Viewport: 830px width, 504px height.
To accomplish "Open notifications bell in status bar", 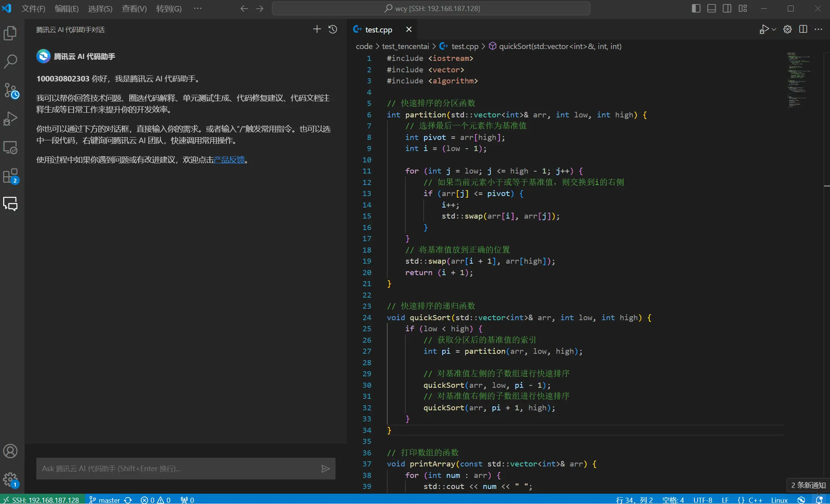I will pyautogui.click(x=819, y=500).
